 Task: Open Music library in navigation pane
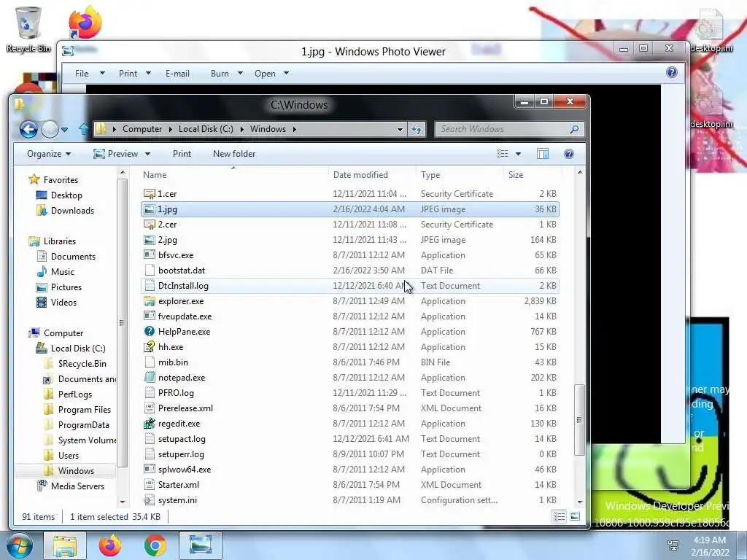(x=63, y=272)
